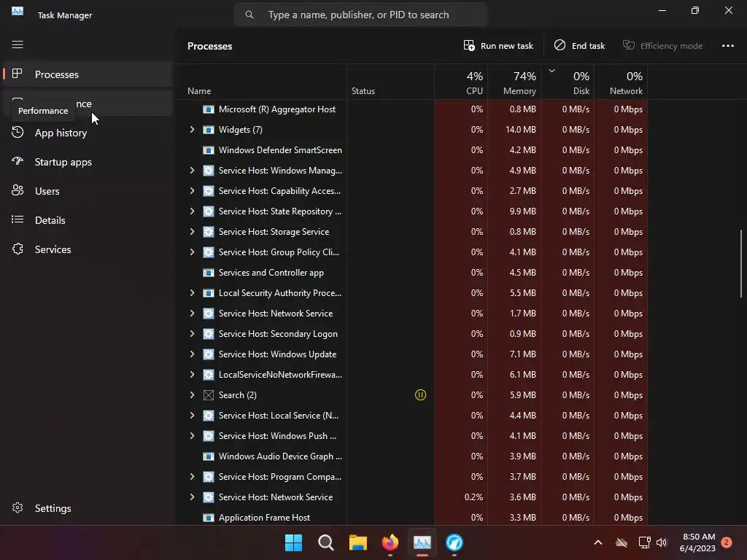Open Task Manager Settings

tap(88, 508)
